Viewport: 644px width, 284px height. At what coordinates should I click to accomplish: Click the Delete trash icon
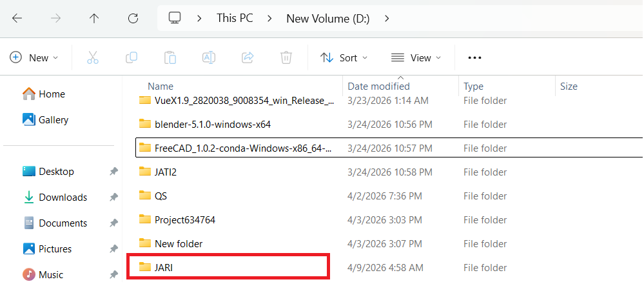(x=286, y=57)
